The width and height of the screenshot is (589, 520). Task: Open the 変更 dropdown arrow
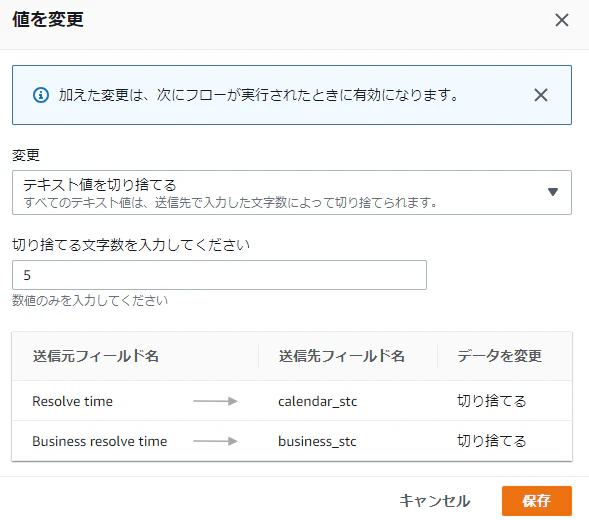[553, 192]
